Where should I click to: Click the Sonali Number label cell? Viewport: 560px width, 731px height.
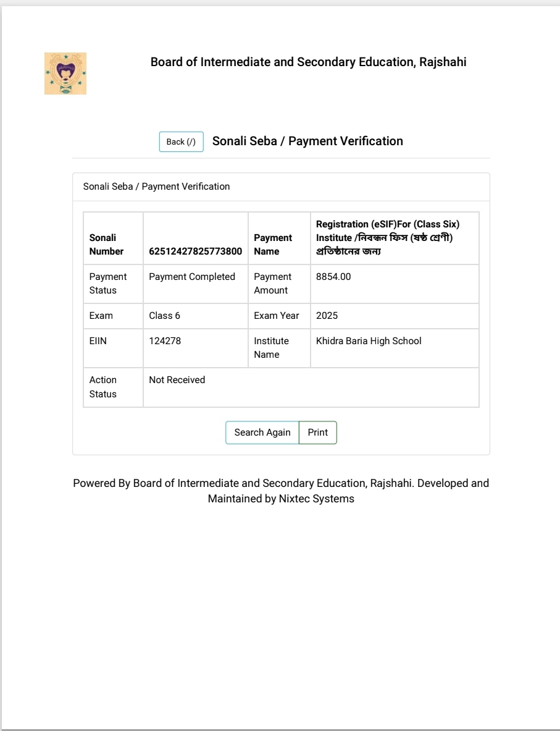(106, 245)
